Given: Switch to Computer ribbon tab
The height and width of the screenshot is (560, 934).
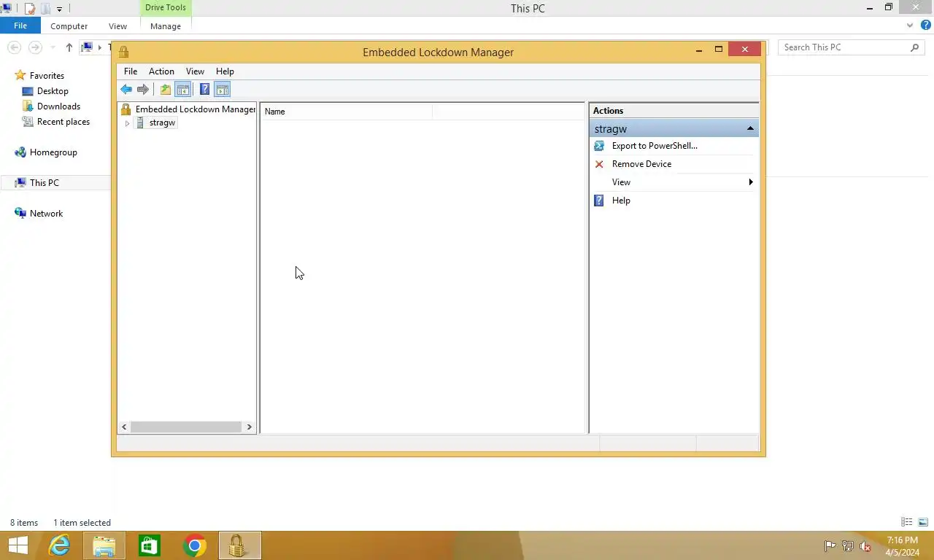Looking at the screenshot, I should (69, 26).
